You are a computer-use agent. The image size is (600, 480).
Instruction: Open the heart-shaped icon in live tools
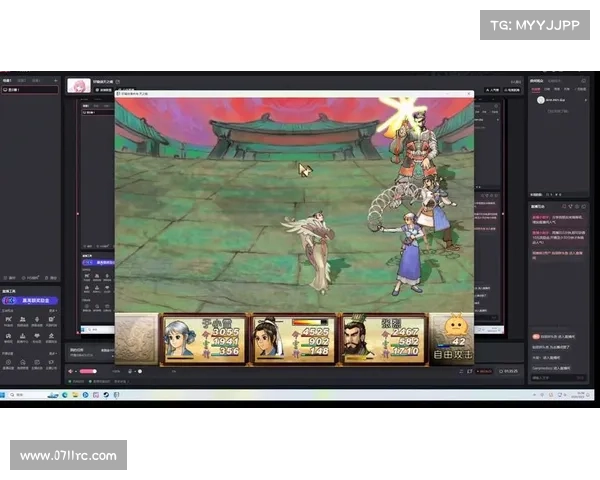tap(37, 336)
